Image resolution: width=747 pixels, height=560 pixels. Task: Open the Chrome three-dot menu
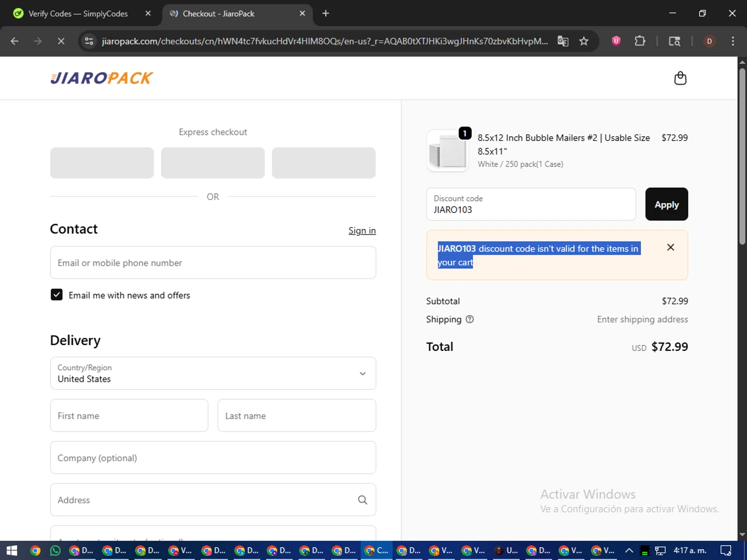coord(733,41)
